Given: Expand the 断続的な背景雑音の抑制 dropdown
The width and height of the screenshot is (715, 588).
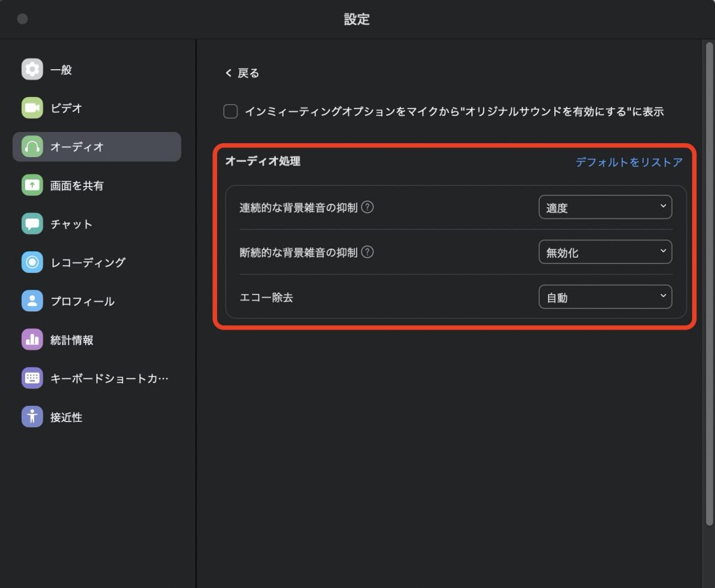Looking at the screenshot, I should point(605,253).
